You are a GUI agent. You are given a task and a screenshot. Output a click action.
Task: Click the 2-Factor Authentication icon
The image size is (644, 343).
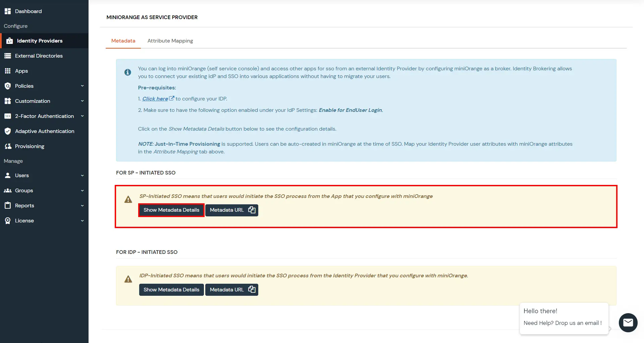(x=8, y=116)
